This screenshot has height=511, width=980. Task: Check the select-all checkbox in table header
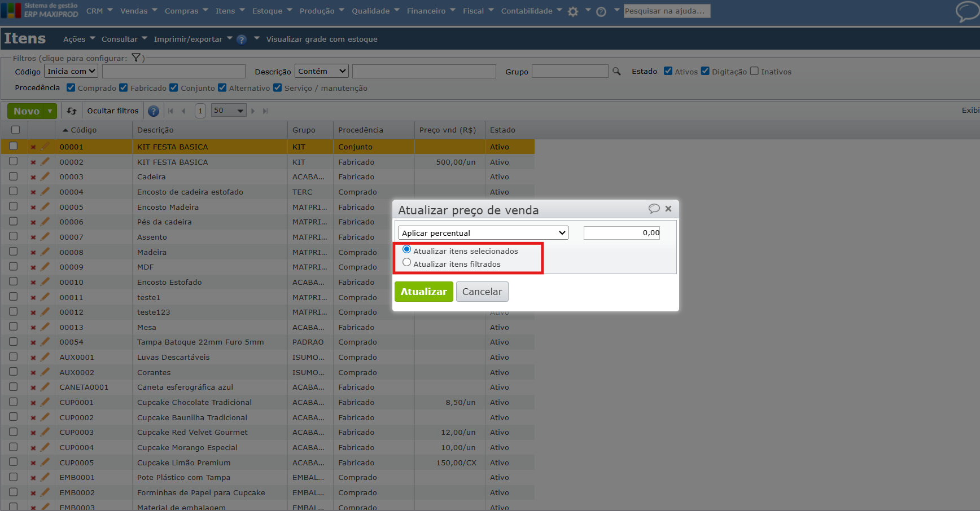tap(16, 130)
